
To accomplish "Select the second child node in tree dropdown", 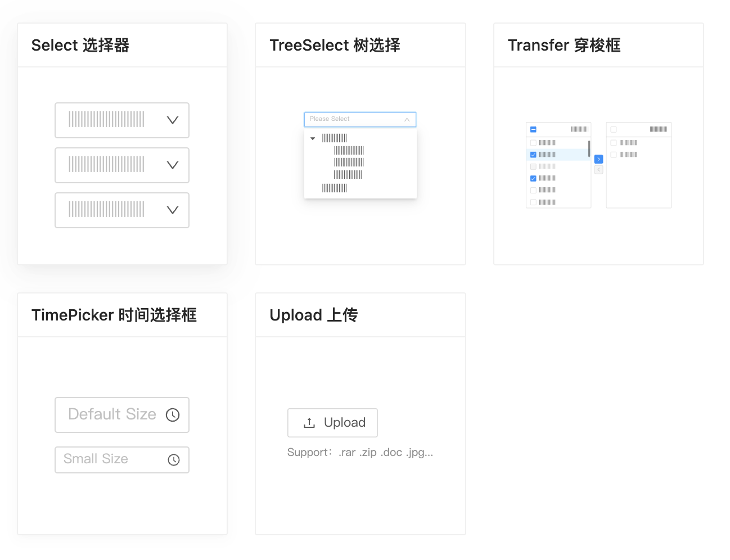I will point(349,162).
